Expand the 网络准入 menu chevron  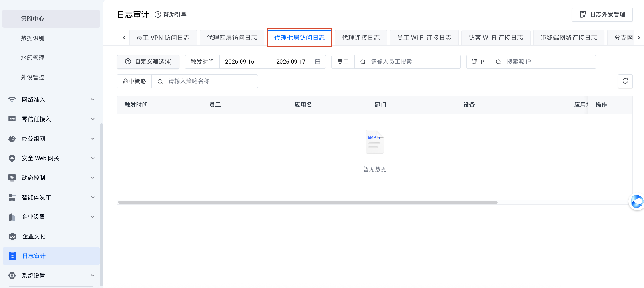(93, 100)
